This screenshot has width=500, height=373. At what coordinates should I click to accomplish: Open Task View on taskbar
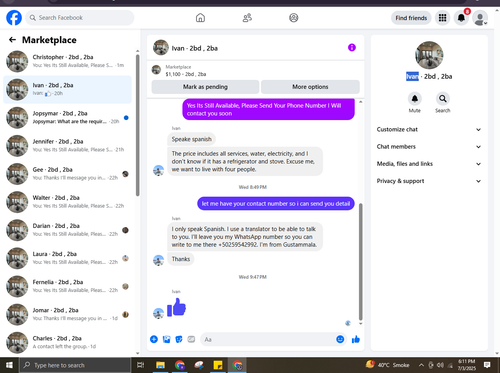140,365
